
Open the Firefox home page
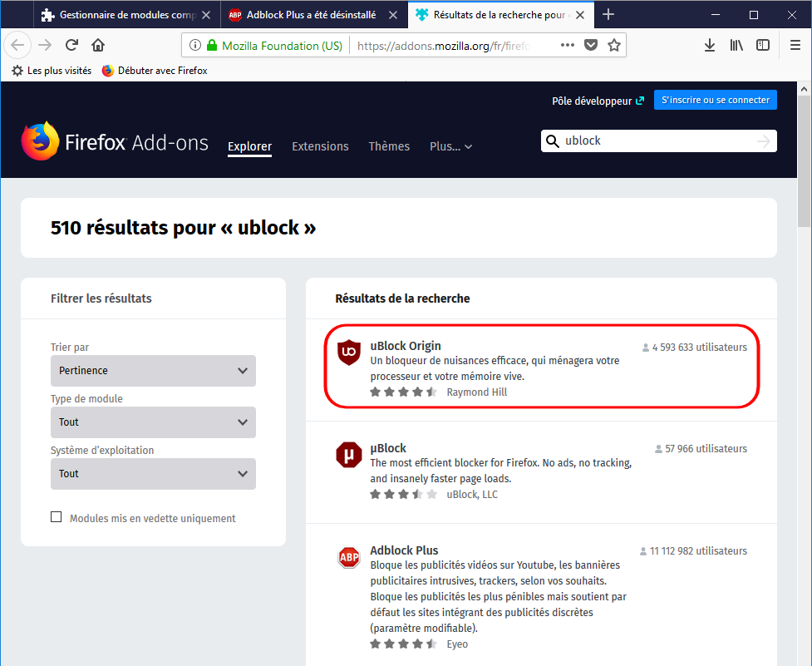(98, 45)
